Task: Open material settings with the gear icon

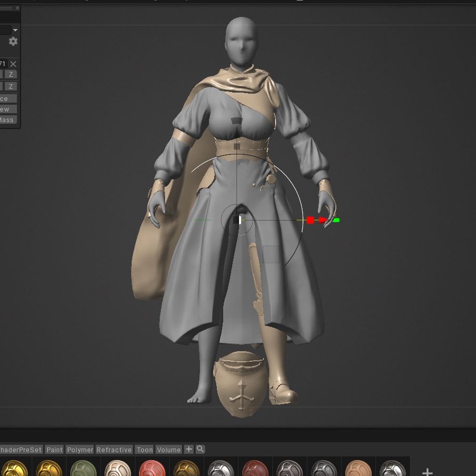Action: tap(13, 41)
